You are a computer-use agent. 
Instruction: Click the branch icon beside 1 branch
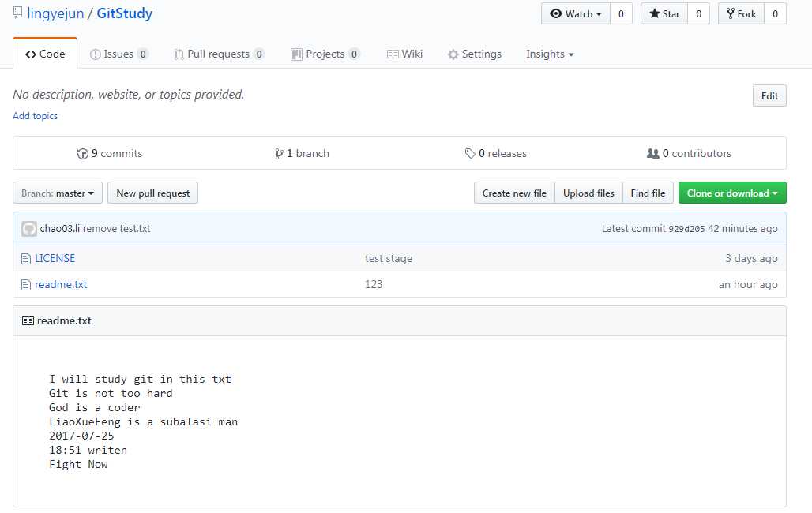pyautogui.click(x=279, y=154)
